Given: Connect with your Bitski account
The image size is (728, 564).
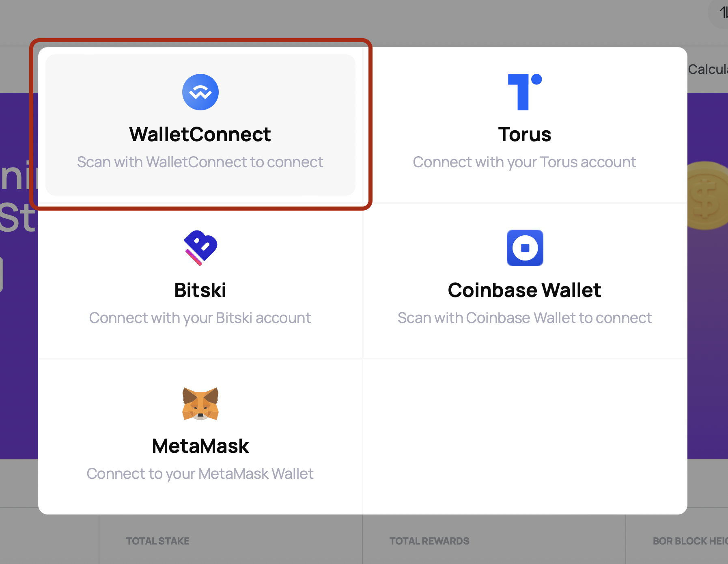Looking at the screenshot, I should [200, 318].
